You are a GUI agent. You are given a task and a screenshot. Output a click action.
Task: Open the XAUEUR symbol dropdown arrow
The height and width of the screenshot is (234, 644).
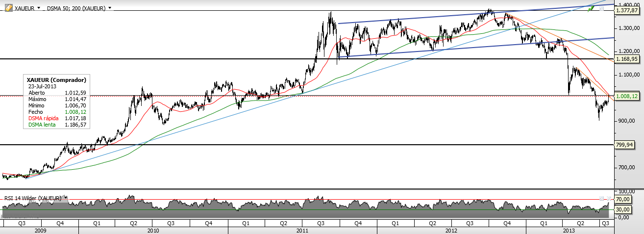pyautogui.click(x=39, y=8)
